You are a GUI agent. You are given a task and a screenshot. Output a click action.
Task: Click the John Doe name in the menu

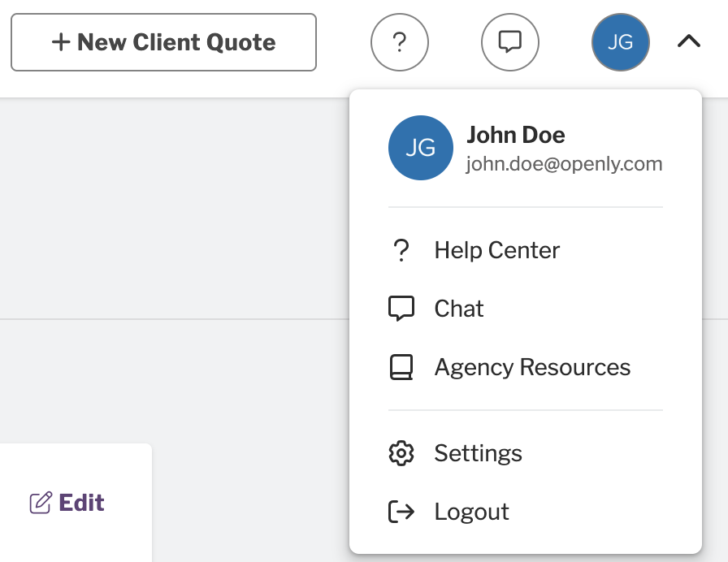click(515, 135)
